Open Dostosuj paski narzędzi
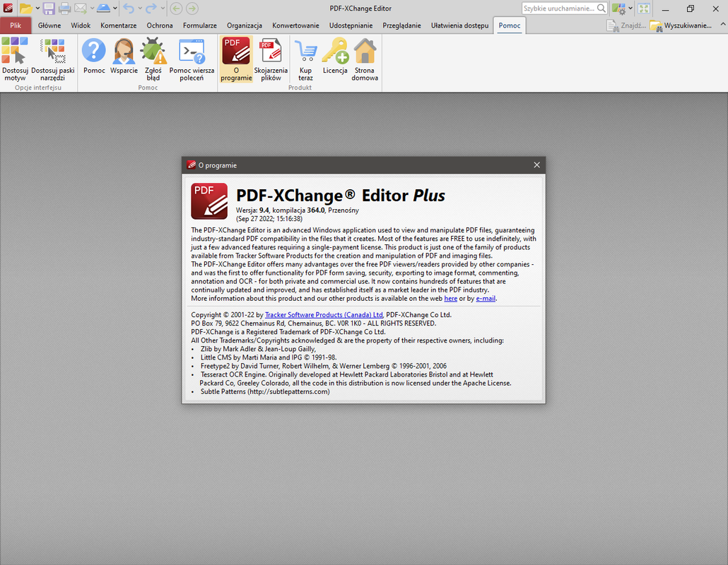The image size is (728, 565). click(x=53, y=59)
